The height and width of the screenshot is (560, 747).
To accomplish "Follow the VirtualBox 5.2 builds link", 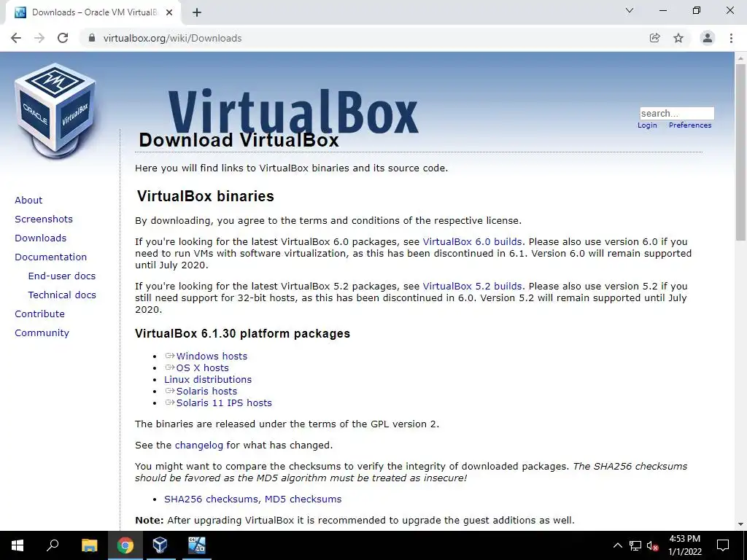I will point(472,286).
